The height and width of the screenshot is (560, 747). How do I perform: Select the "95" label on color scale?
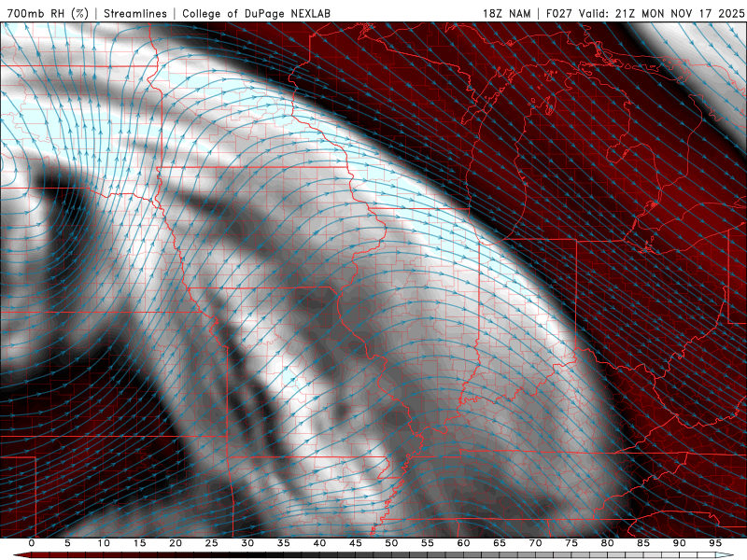(715, 543)
